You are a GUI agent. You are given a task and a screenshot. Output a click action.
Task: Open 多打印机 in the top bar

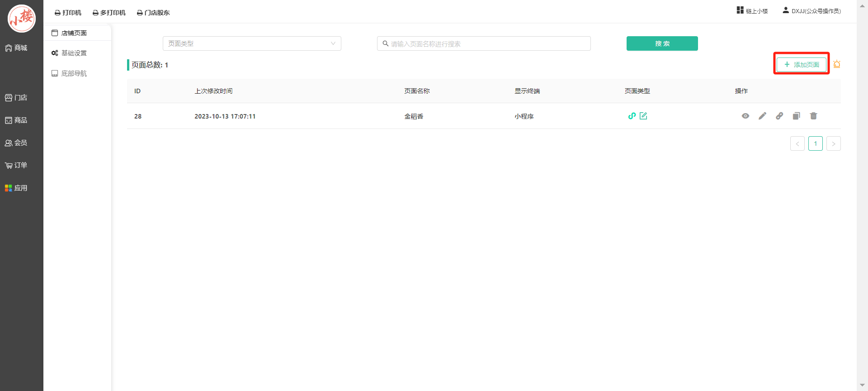point(109,13)
